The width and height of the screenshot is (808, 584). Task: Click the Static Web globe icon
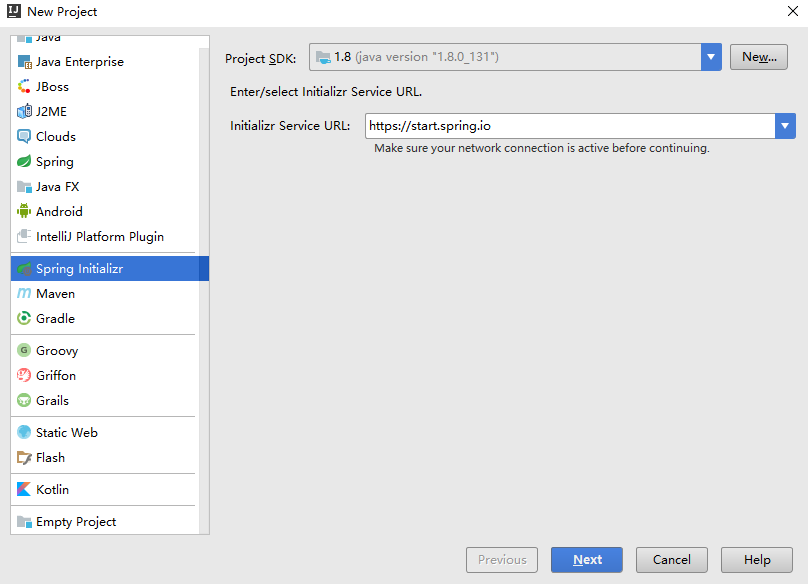point(24,432)
